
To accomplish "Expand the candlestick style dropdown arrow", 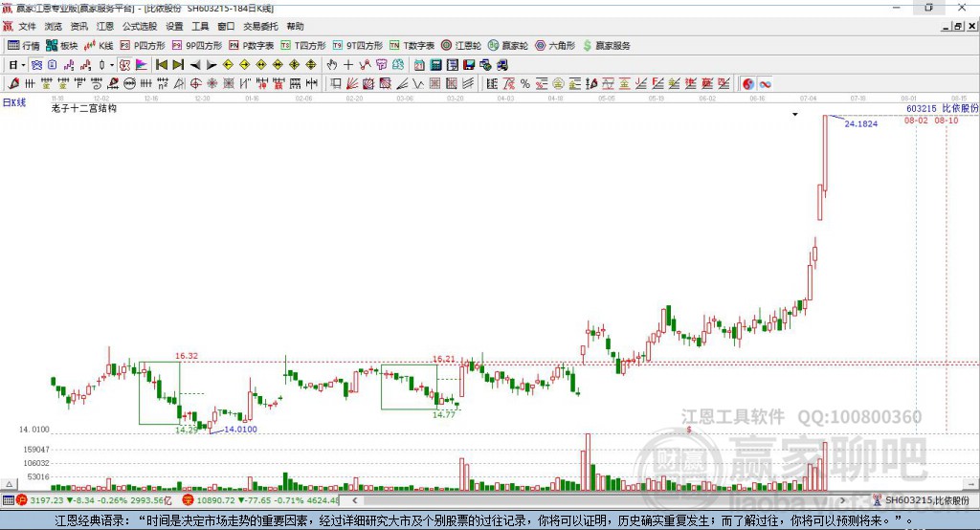I will click(x=112, y=65).
